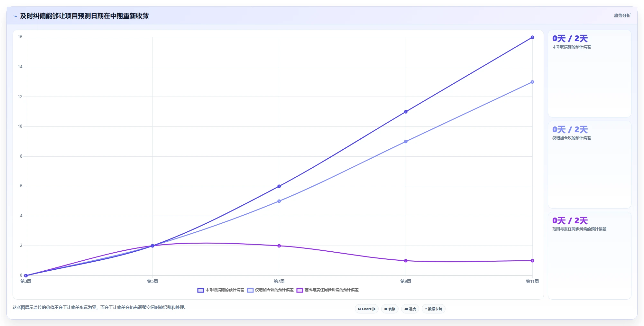644x326 pixels.
Task: Select 仅增加会议 data point at 第11周
Action: (532, 82)
